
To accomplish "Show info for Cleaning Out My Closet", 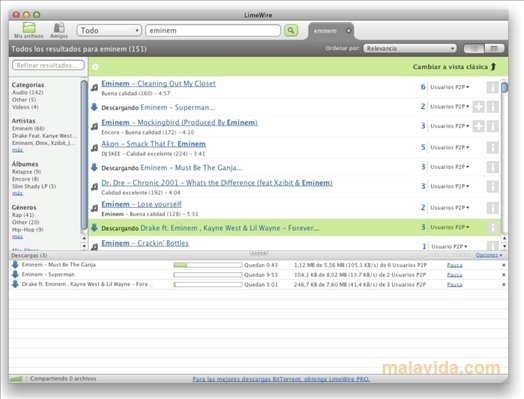I will coord(492,87).
